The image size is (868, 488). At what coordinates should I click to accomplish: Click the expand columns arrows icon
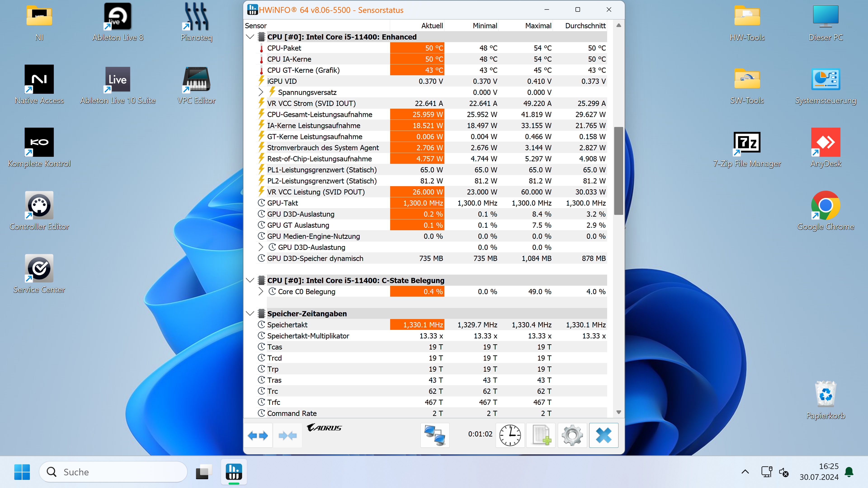tap(258, 435)
